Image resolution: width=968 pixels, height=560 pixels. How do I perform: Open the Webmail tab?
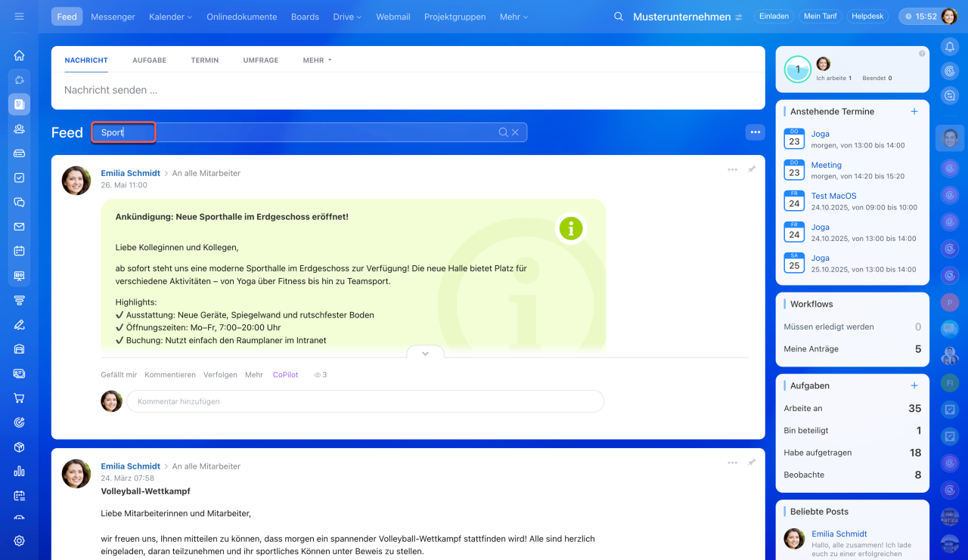[x=393, y=17]
